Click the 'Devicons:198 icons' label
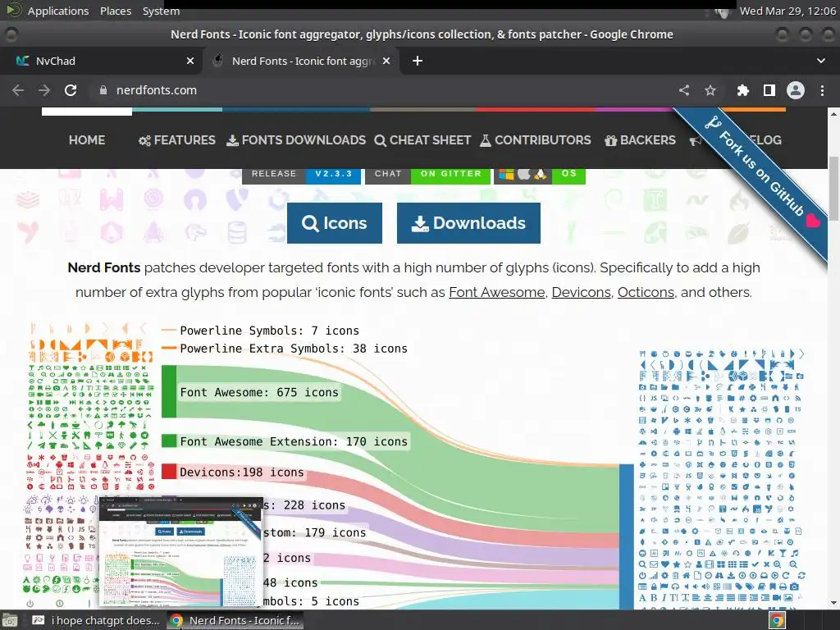Screen dimensions: 840x630 click(242, 472)
